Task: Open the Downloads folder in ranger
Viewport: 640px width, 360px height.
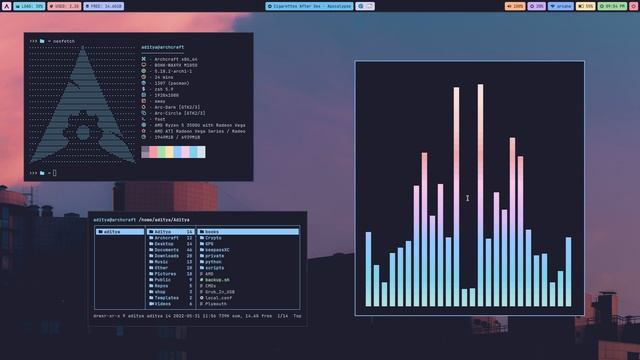Action: [x=170, y=256]
